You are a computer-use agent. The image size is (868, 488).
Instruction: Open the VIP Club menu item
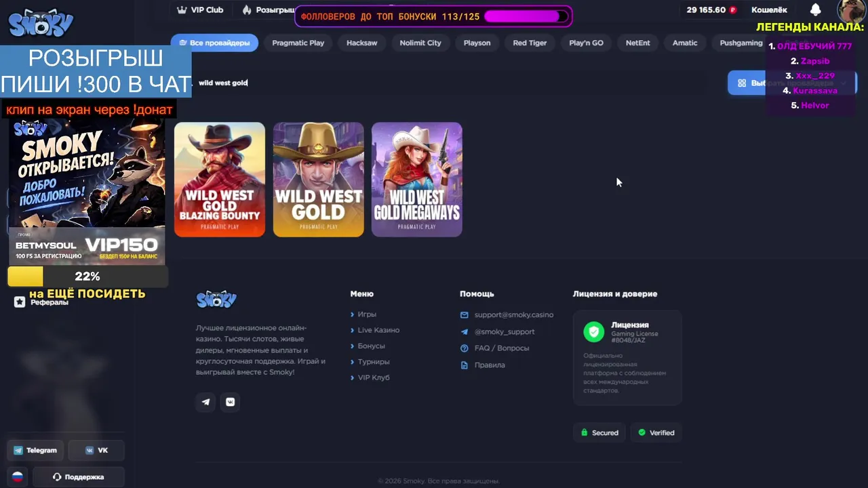pos(200,10)
